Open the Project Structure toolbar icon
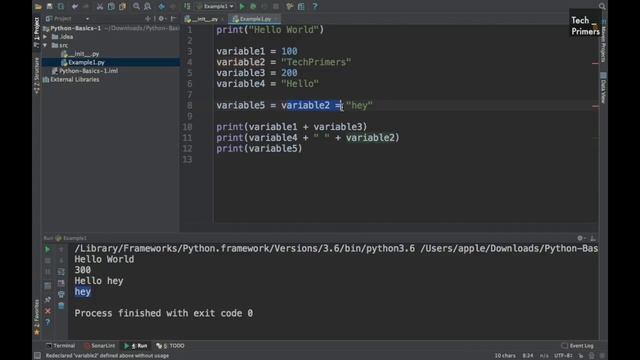 point(301,7)
